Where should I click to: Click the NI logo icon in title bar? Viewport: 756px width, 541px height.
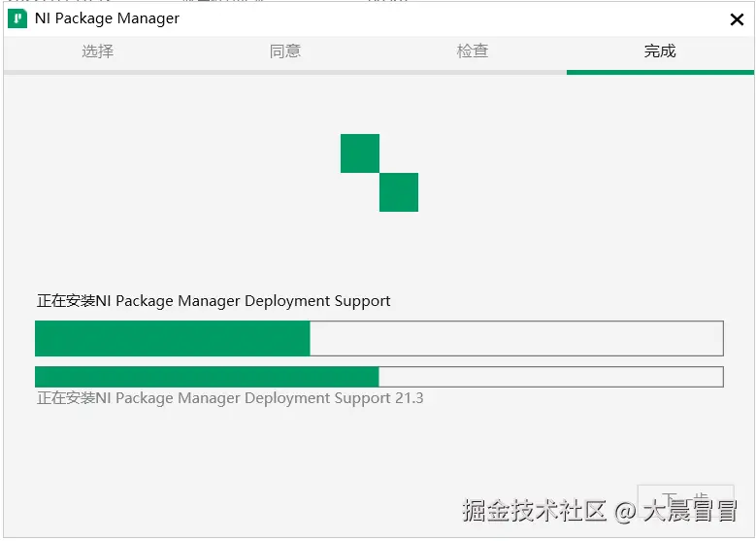point(17,18)
